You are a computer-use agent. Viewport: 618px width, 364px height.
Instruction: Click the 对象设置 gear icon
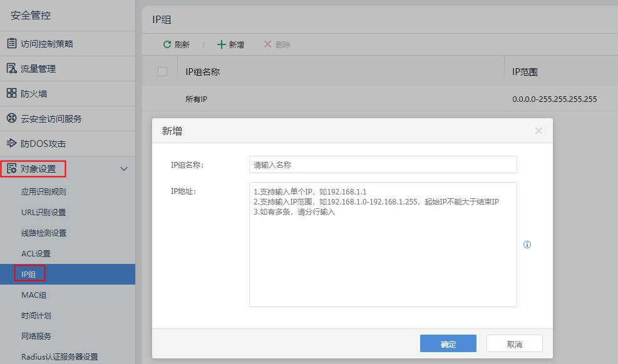pyautogui.click(x=11, y=169)
